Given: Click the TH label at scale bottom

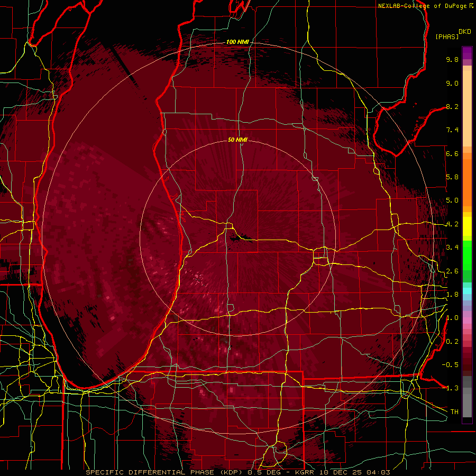Looking at the screenshot, I should point(454,412).
